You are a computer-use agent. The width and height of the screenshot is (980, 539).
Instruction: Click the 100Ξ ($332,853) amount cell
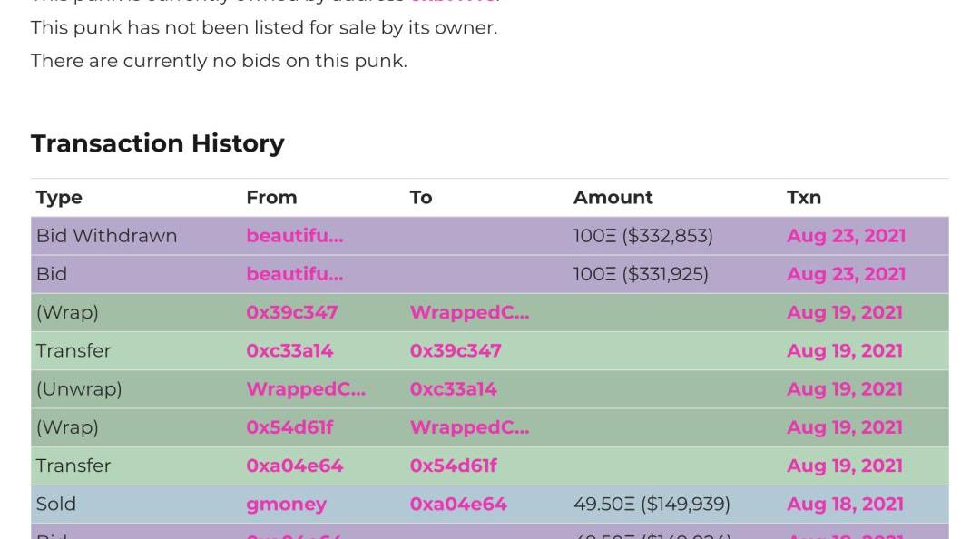point(643,236)
